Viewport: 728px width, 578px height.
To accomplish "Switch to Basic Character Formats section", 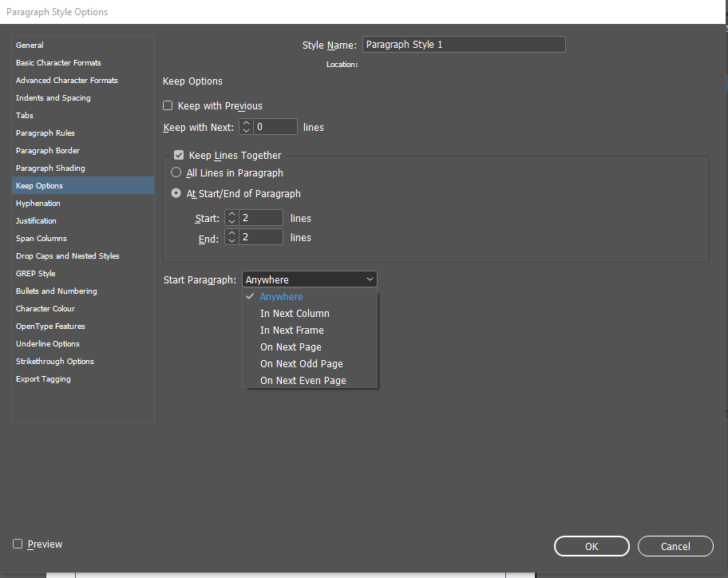I will tap(58, 62).
